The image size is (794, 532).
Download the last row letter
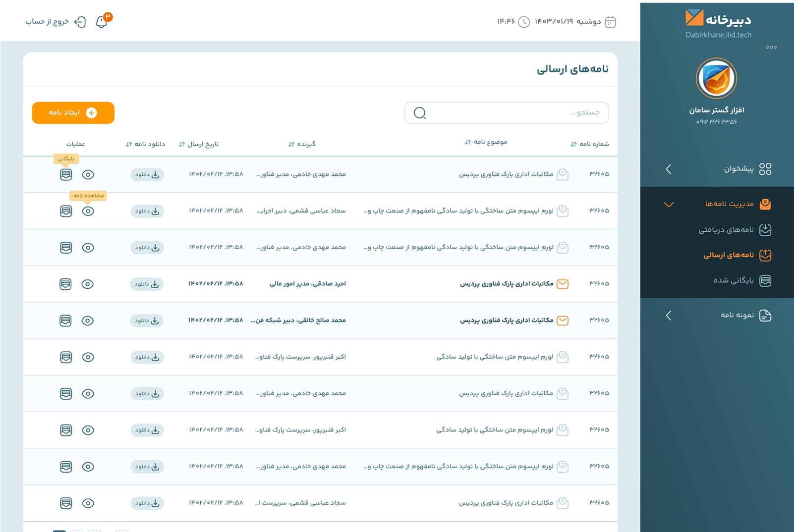[x=147, y=503]
